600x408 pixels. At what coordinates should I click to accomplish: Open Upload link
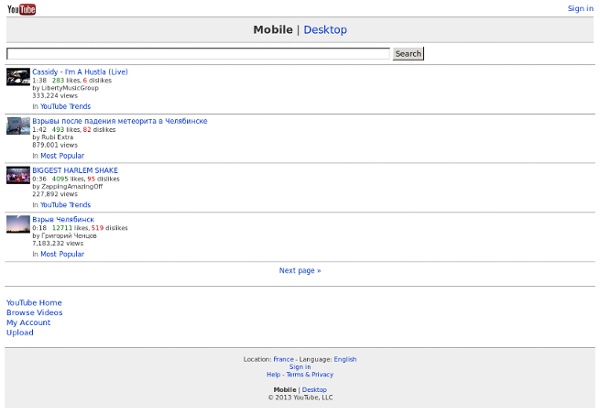pos(20,332)
